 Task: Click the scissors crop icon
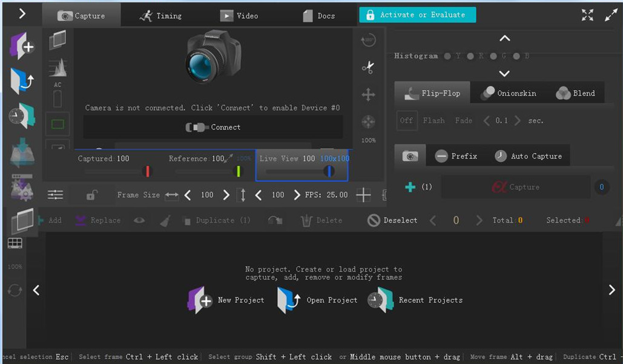point(368,67)
